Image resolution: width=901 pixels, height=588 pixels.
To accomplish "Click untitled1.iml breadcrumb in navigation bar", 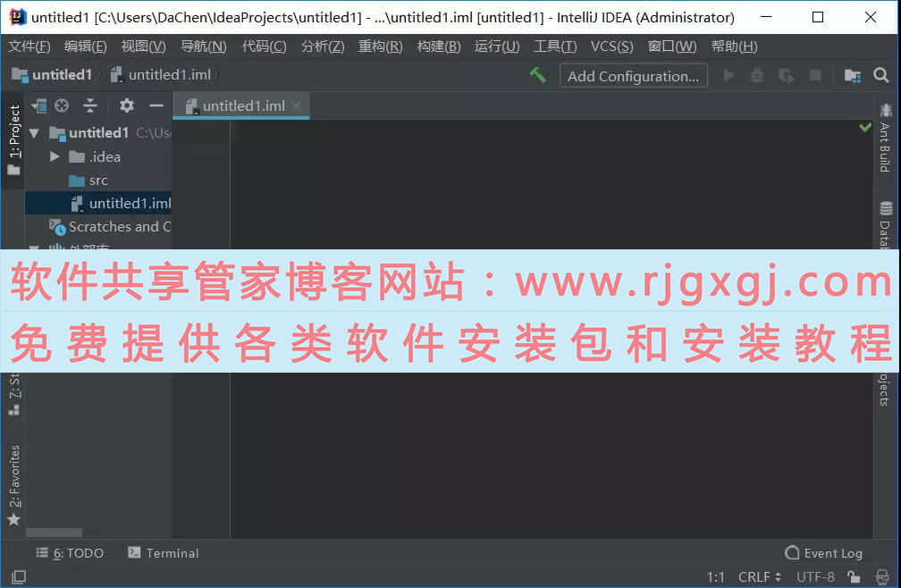I will coord(161,75).
